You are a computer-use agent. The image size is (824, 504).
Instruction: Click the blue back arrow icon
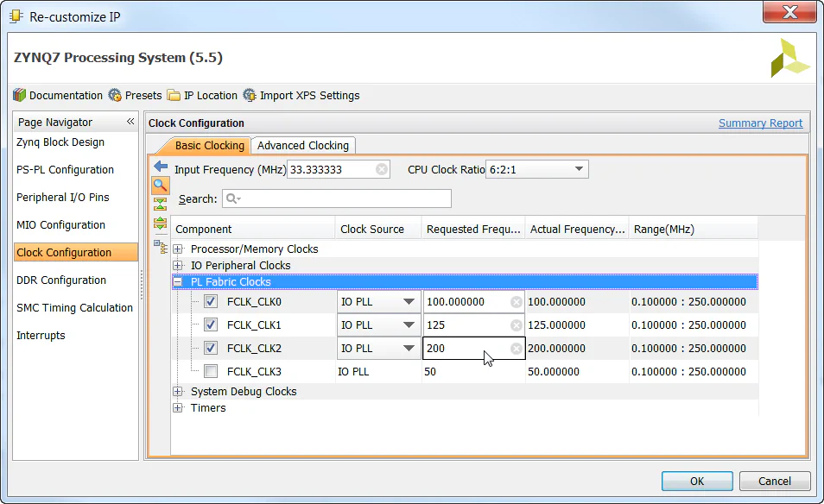tap(160, 166)
